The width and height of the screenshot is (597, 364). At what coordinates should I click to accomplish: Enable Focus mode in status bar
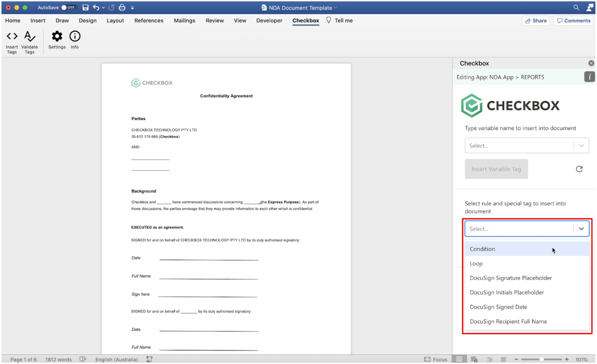[436, 359]
